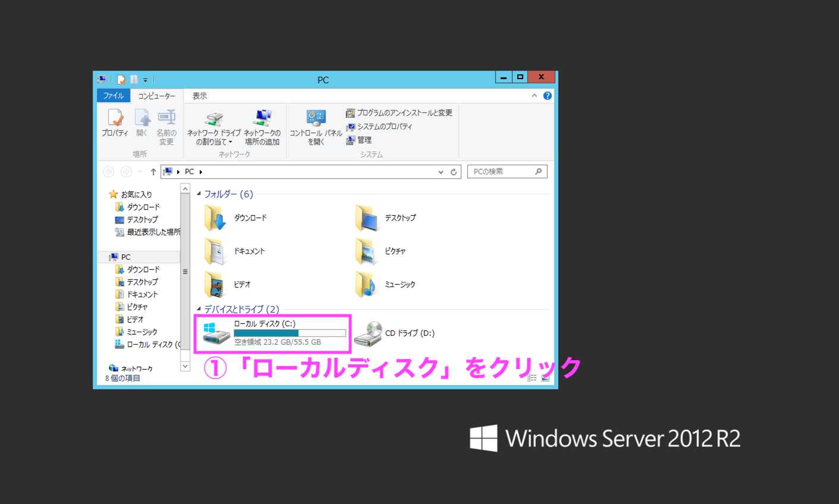Click the refresh icon in address bar
The width and height of the screenshot is (839, 504).
pos(454,172)
